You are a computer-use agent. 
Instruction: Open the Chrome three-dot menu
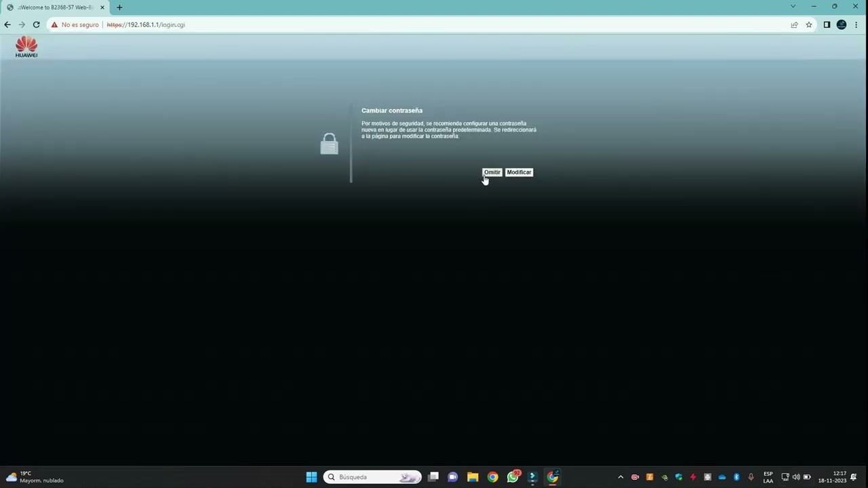coord(856,24)
